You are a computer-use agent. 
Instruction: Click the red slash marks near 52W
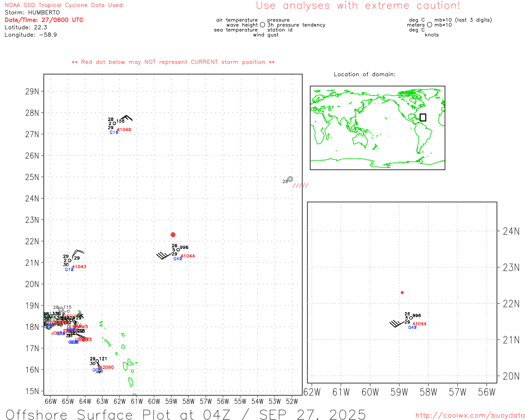point(300,186)
